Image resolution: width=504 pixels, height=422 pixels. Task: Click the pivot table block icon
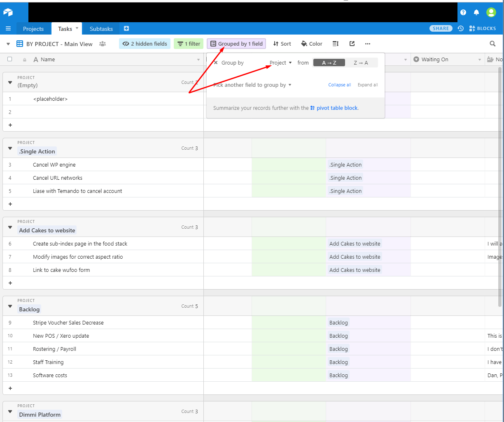(313, 108)
